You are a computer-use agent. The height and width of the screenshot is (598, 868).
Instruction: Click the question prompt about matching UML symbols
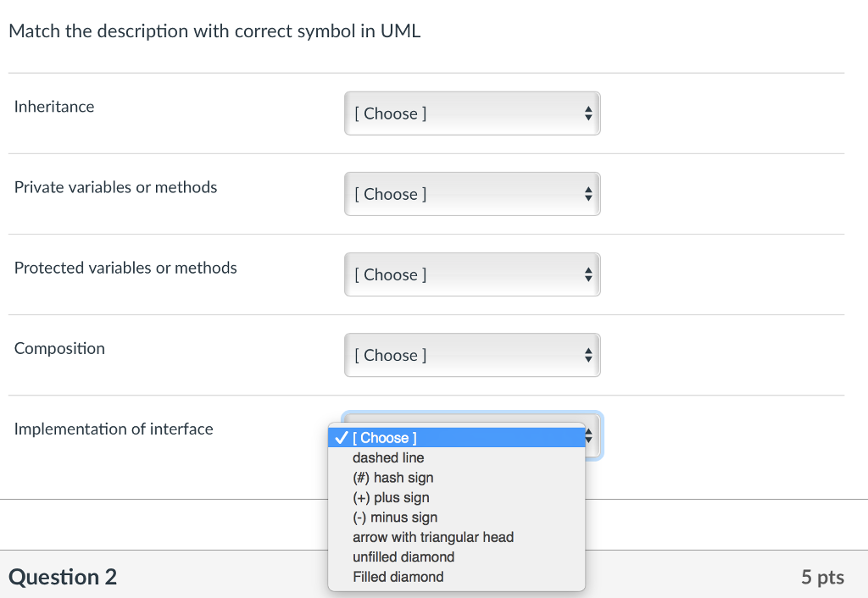pos(214,30)
